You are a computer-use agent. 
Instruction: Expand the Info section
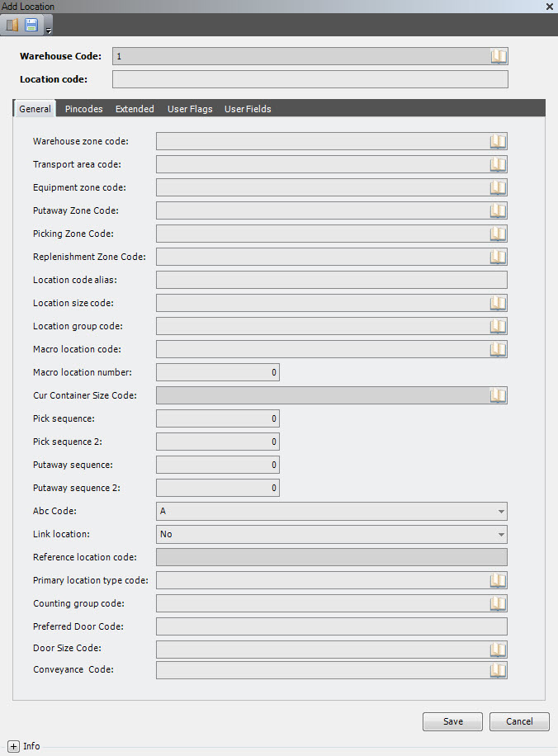[x=13, y=746]
